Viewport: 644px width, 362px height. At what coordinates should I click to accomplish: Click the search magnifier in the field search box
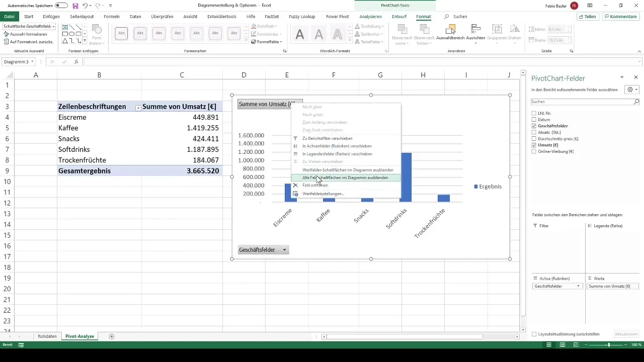coord(636,102)
